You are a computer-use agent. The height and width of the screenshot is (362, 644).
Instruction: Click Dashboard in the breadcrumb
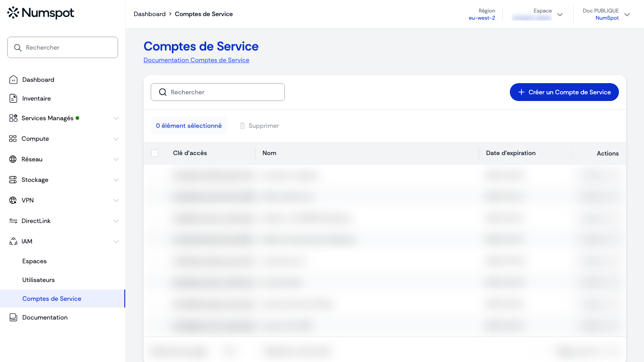point(150,14)
